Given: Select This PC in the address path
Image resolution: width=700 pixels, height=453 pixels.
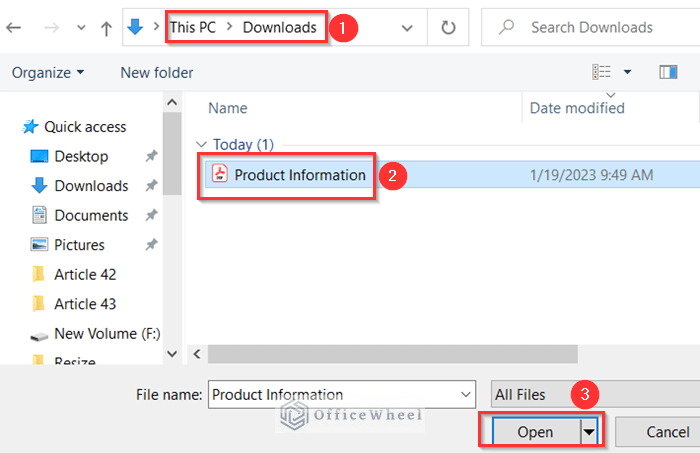Looking at the screenshot, I should point(193,27).
